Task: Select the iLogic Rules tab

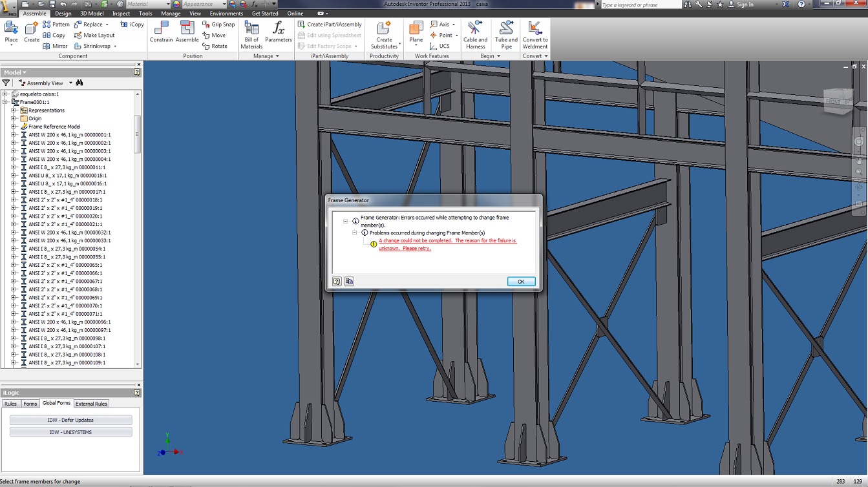Action: coord(11,404)
